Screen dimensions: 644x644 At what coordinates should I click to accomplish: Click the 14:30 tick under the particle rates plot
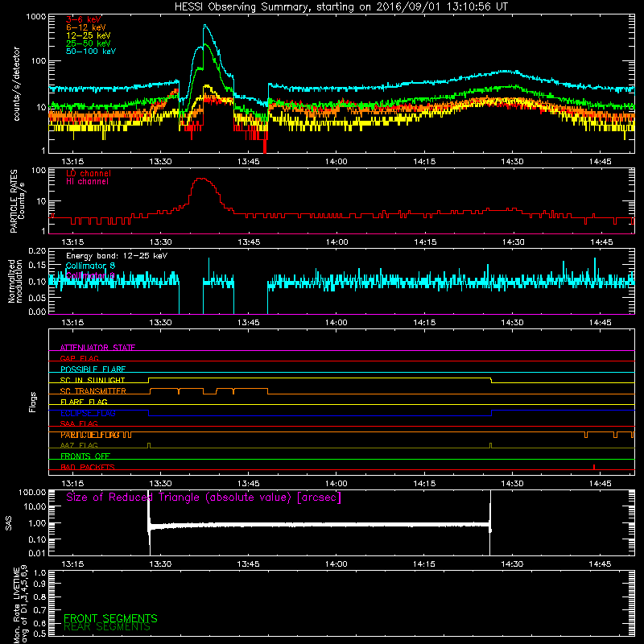[x=513, y=242]
